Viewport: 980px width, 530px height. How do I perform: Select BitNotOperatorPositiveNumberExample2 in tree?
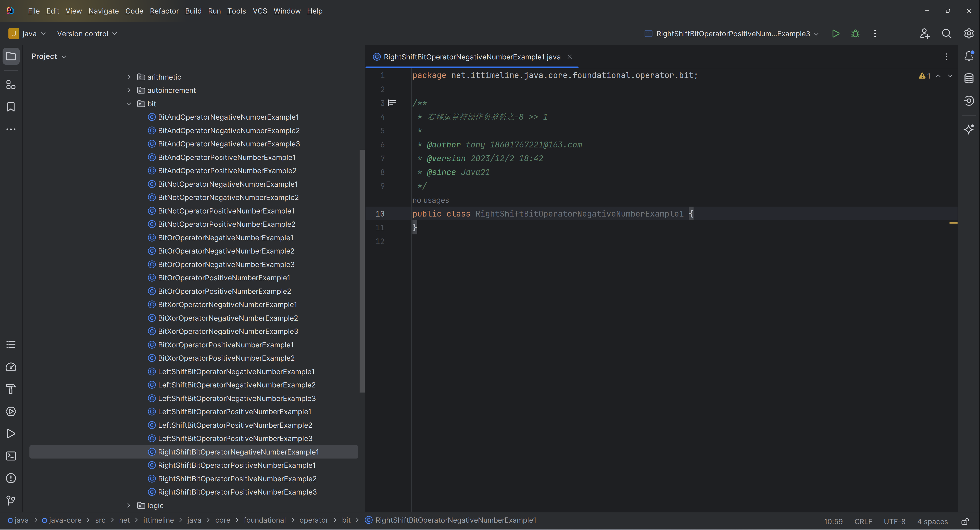point(226,224)
